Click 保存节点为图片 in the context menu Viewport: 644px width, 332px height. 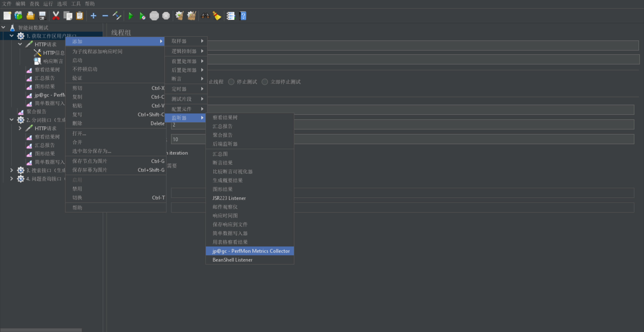pos(116,161)
